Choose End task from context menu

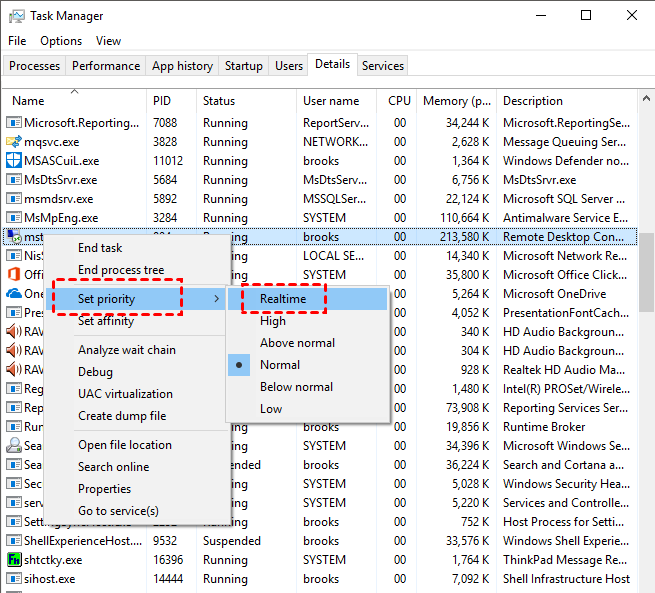[100, 248]
